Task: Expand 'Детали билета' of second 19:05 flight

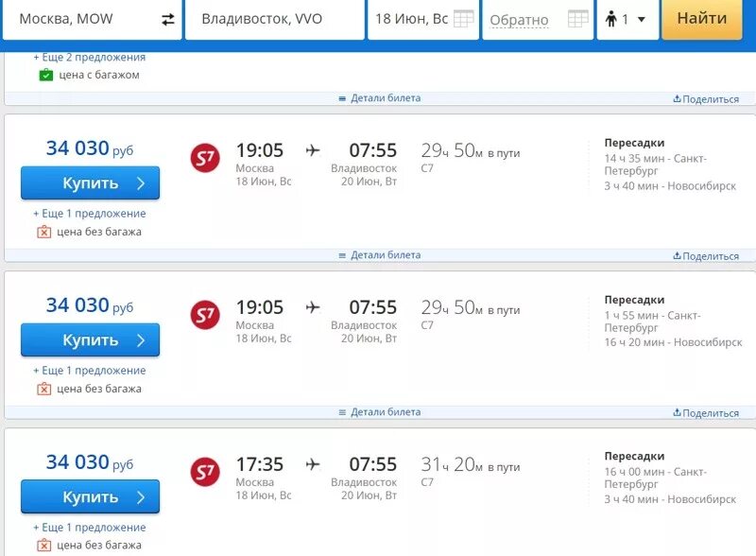Action: click(379, 412)
